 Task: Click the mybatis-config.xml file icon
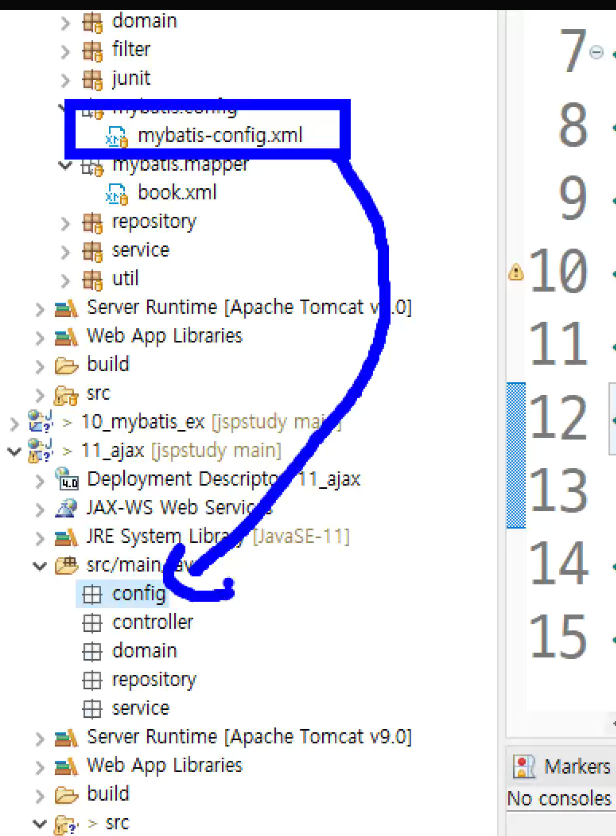(x=117, y=136)
